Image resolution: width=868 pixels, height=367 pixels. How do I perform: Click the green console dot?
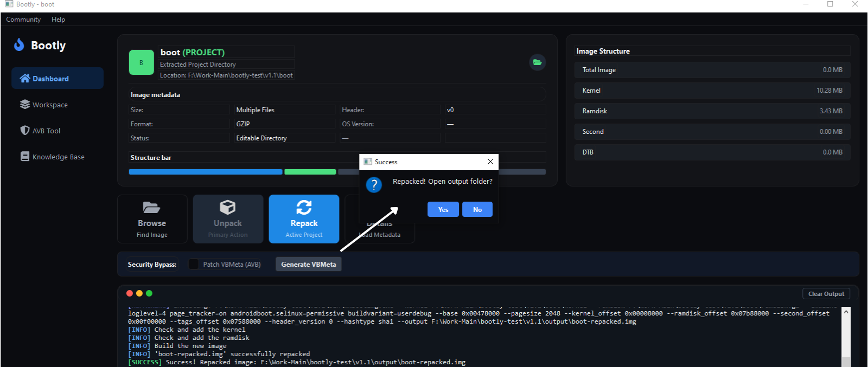149,293
